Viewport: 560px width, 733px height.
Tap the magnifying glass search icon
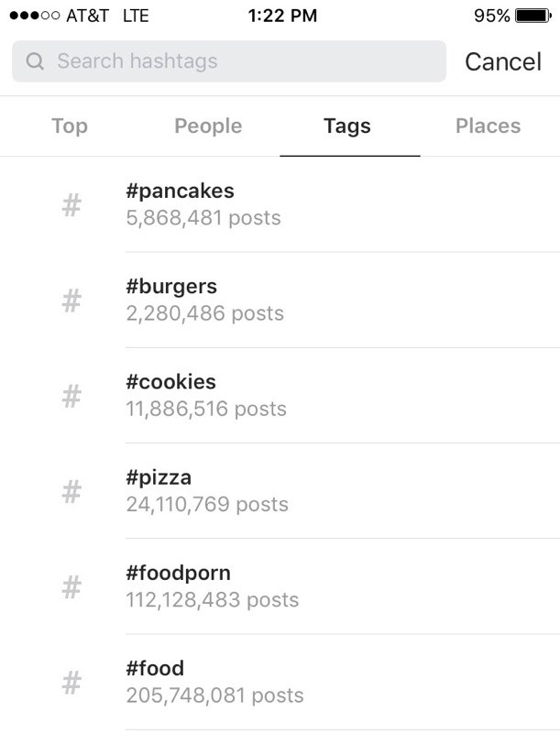tap(35, 61)
